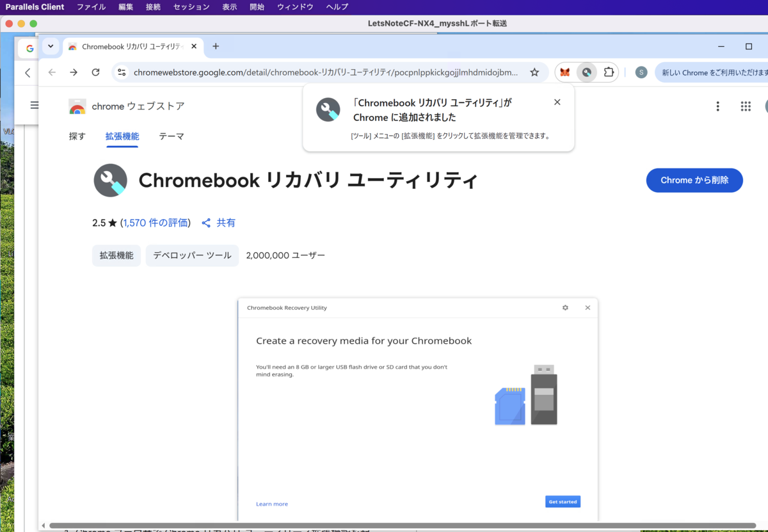Click the Chrome forward arrow button
The height and width of the screenshot is (532, 768).
click(x=74, y=72)
